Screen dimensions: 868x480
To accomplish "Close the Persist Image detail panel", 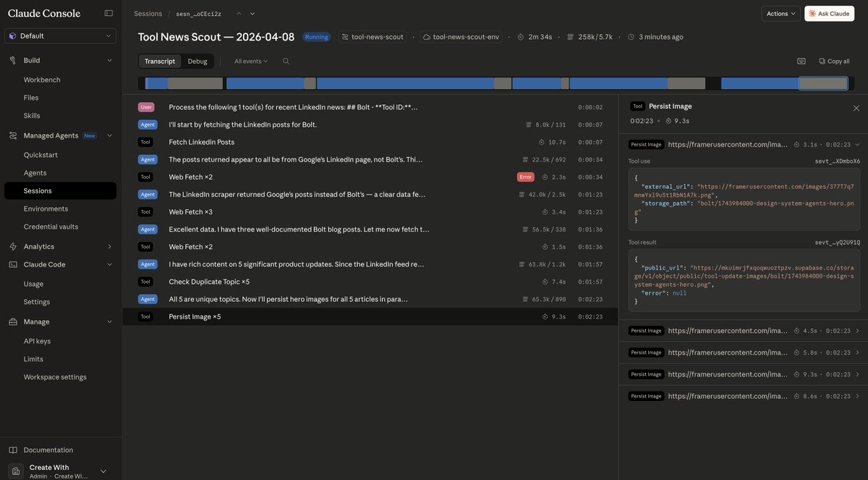I will point(856,108).
